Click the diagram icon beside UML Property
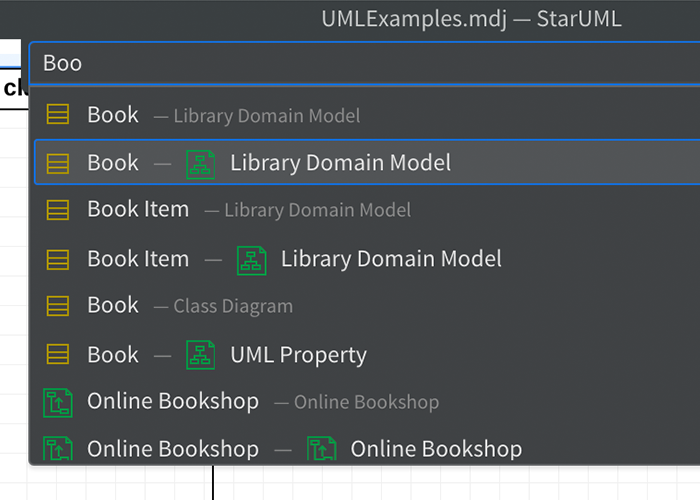The width and height of the screenshot is (700, 500). tap(201, 355)
